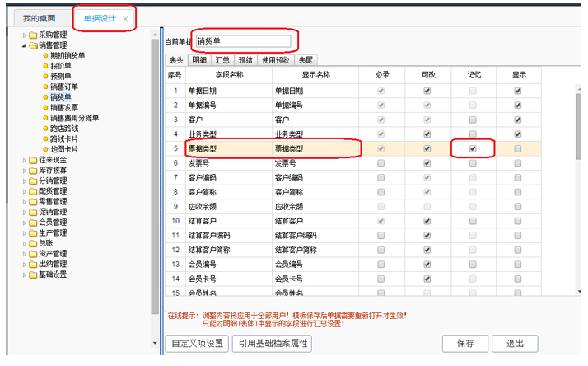588x366 pixels.
Task: Click the 当前单据 input field
Action: point(243,41)
